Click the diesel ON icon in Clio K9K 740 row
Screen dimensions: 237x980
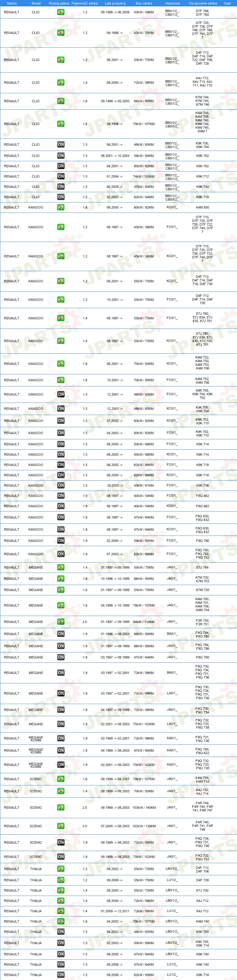point(61,187)
